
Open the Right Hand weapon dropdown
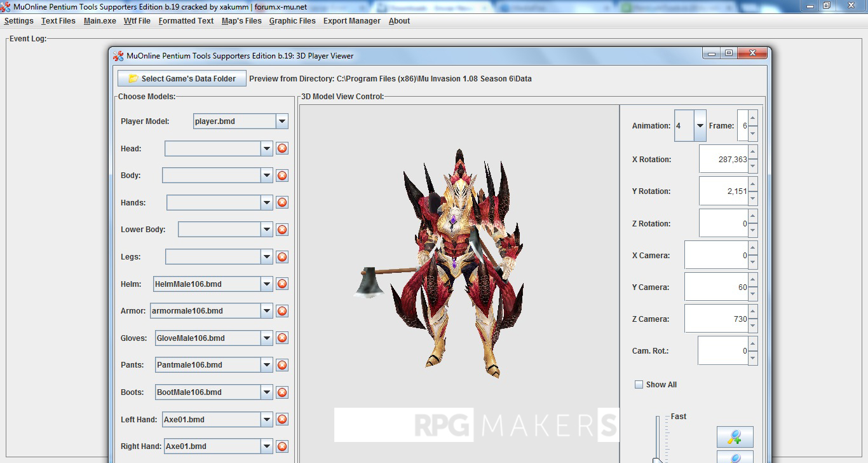(x=267, y=446)
